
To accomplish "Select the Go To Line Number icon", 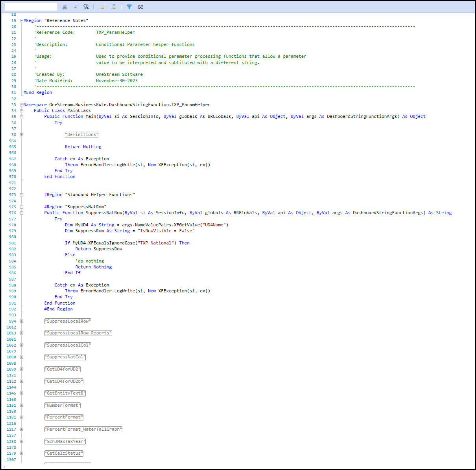I will [x=75, y=6].
